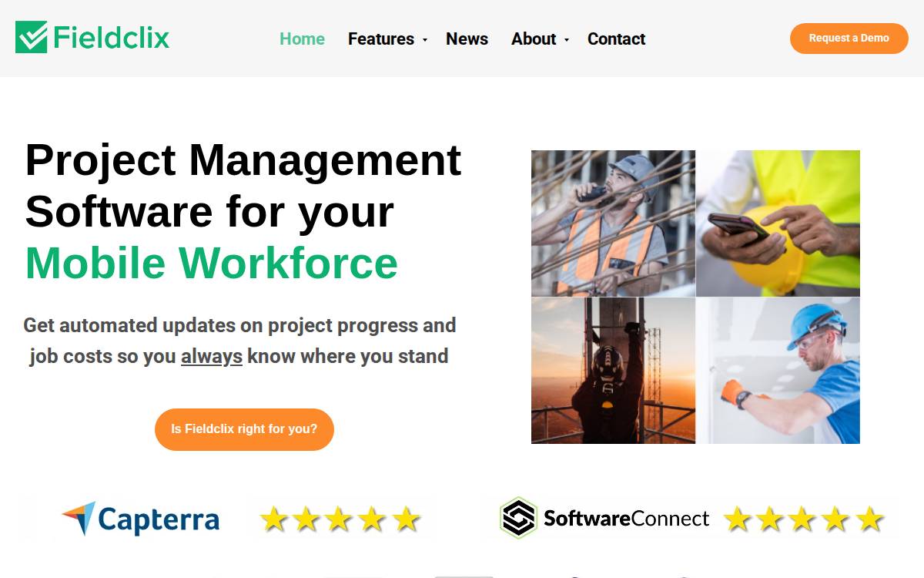The image size is (924, 578).
Task: Click the Capterra wordmark text
Action: (159, 520)
